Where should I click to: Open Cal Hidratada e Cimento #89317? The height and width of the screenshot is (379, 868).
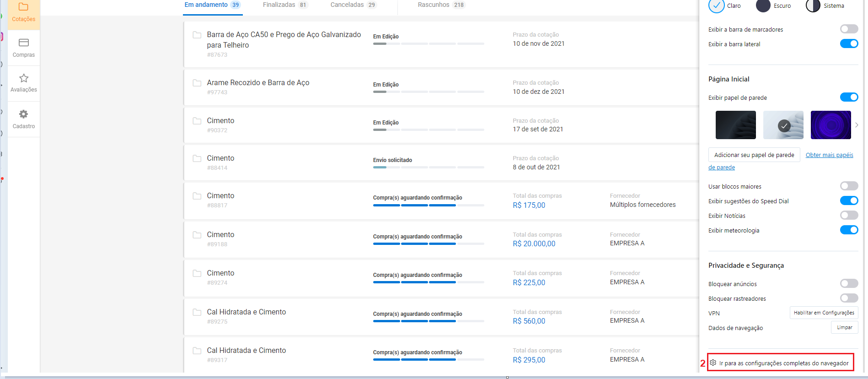246,351
